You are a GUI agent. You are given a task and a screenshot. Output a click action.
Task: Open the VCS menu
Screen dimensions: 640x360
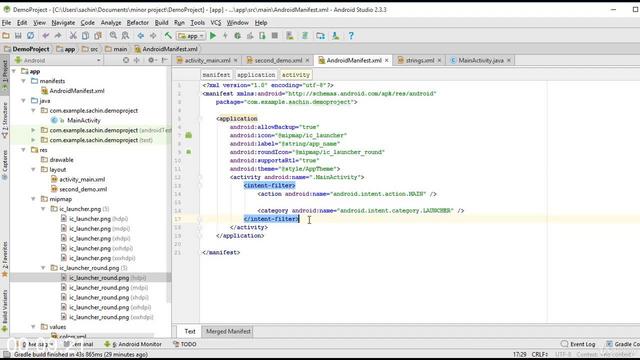[216, 23]
